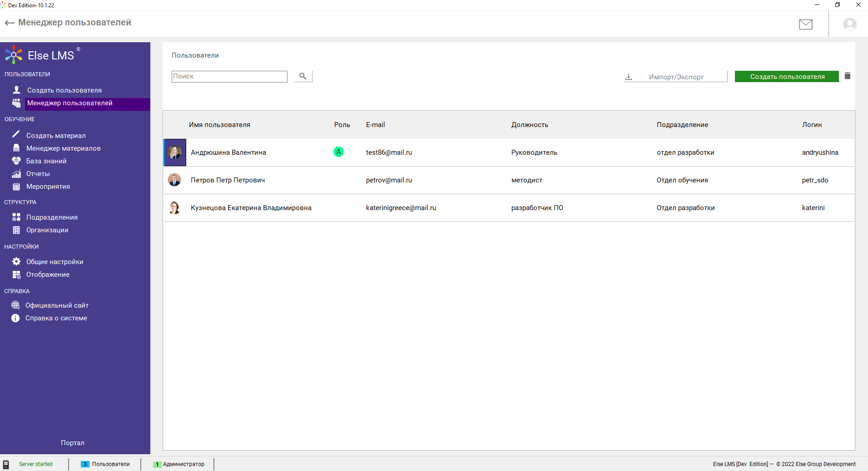Click the server status icon
This screenshot has width=868, height=471.
point(6,464)
